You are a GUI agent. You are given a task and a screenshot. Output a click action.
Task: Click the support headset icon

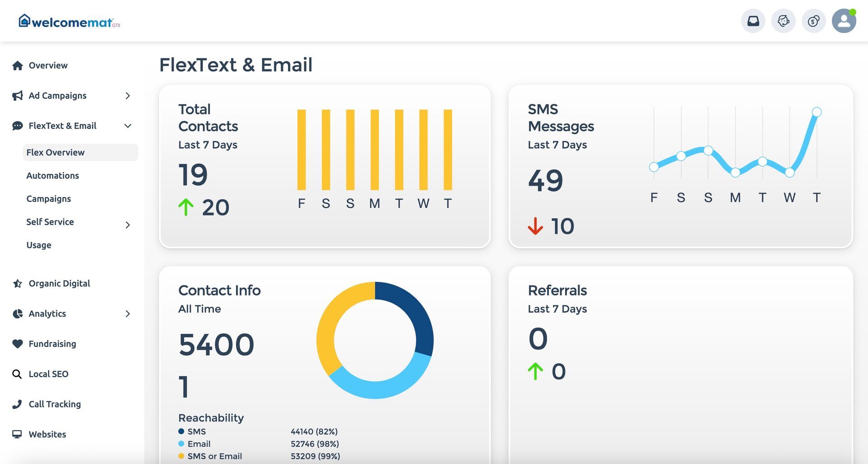(783, 20)
